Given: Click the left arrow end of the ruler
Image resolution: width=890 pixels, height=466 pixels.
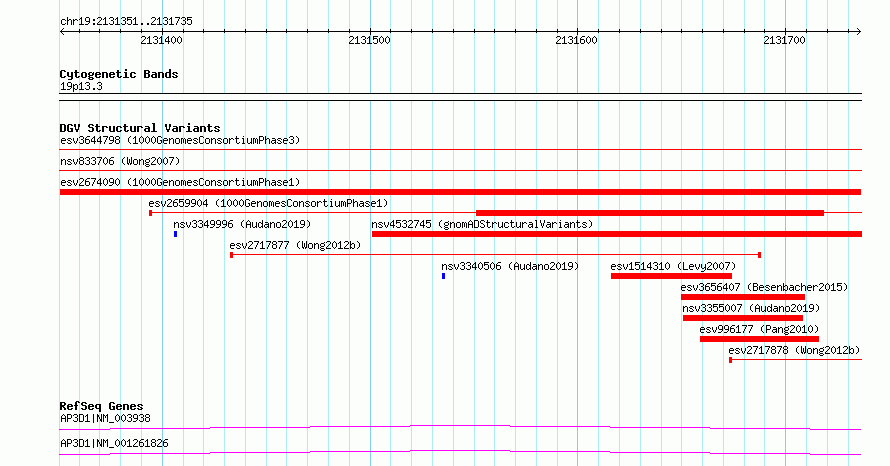Looking at the screenshot, I should click(x=62, y=31).
